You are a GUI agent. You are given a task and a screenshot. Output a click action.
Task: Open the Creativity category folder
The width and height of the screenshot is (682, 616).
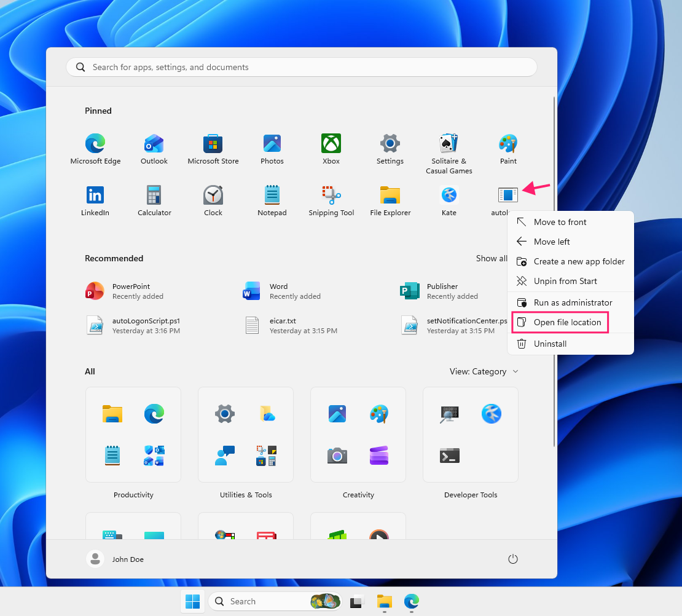coord(358,435)
